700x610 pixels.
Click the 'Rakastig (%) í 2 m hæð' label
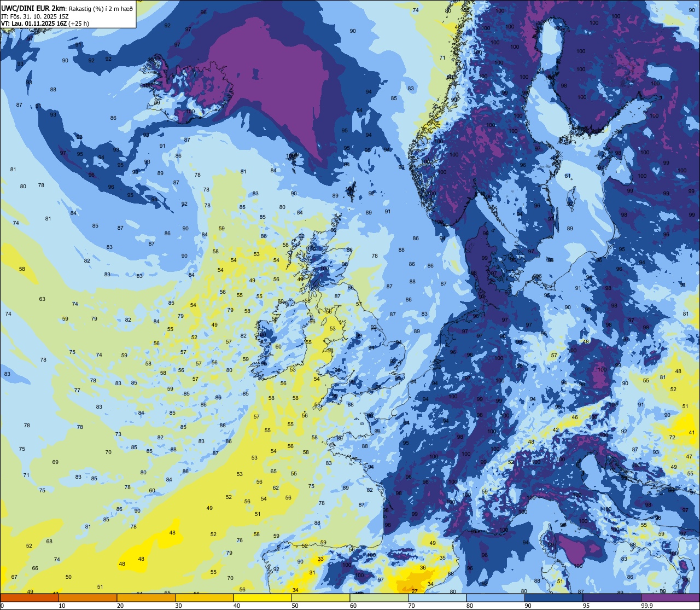pos(101,9)
